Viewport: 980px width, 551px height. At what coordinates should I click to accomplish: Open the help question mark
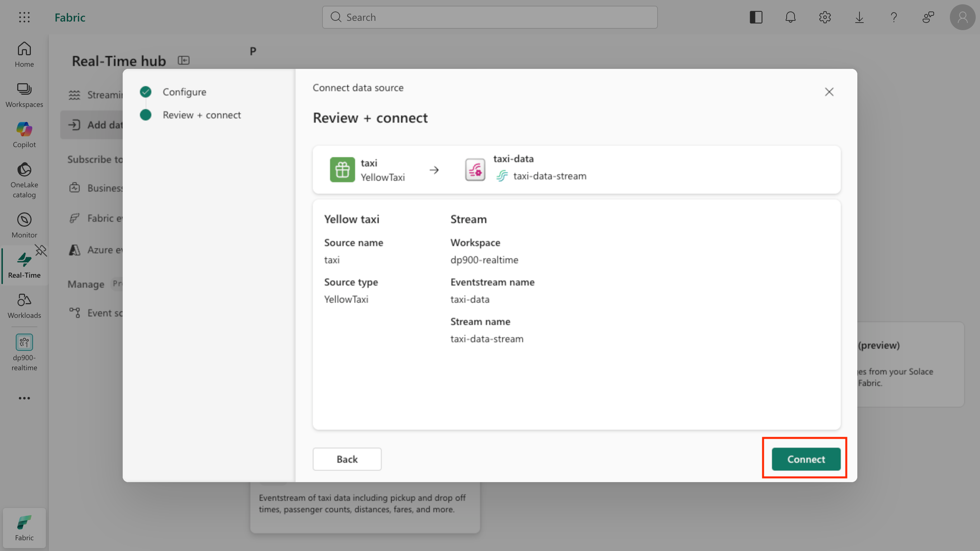[894, 17]
